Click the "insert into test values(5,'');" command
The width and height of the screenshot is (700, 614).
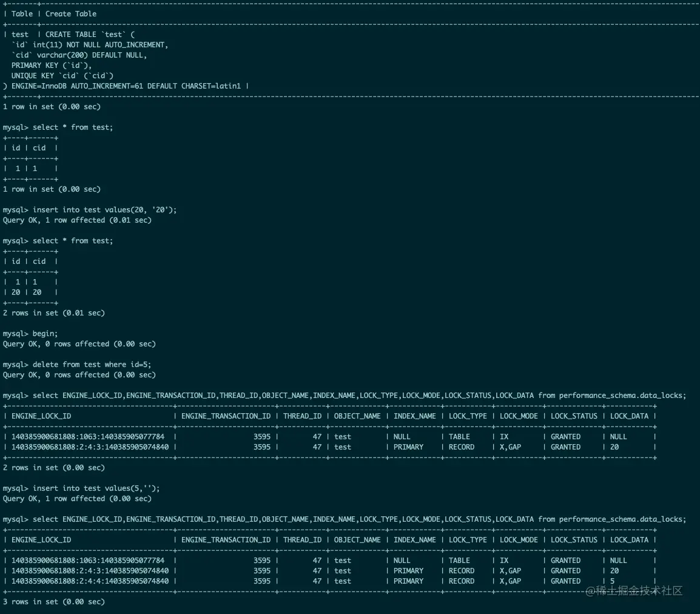(x=96, y=488)
